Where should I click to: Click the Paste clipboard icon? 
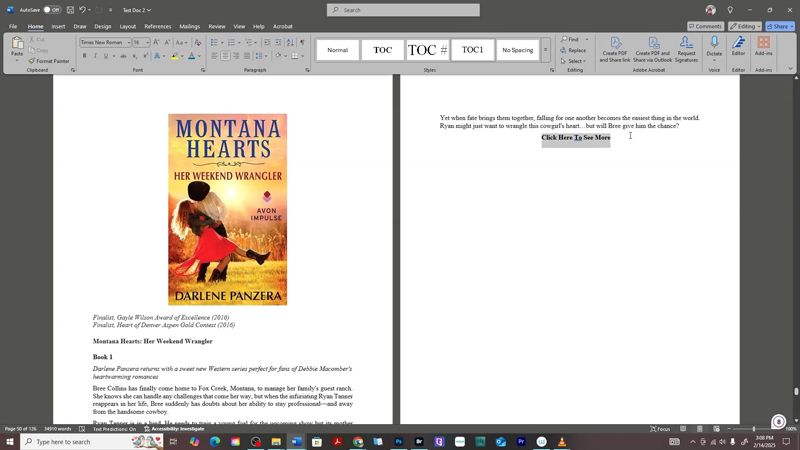(17, 44)
